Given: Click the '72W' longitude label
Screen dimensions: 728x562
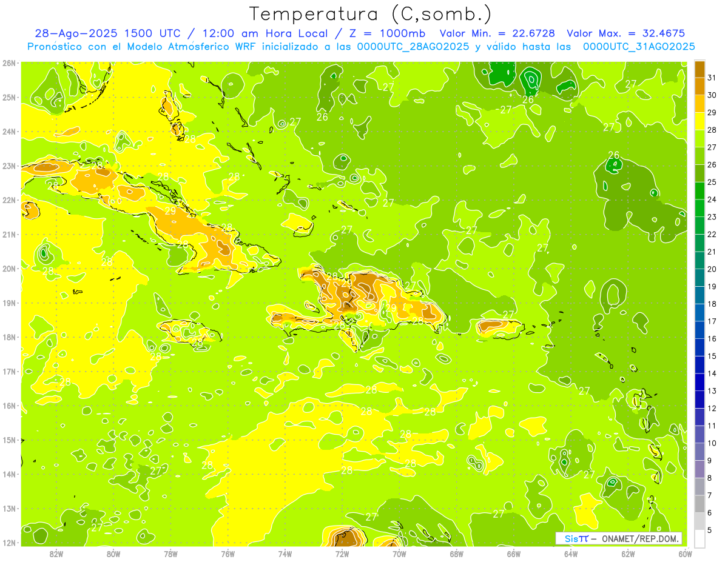Looking at the screenshot, I should [342, 554].
